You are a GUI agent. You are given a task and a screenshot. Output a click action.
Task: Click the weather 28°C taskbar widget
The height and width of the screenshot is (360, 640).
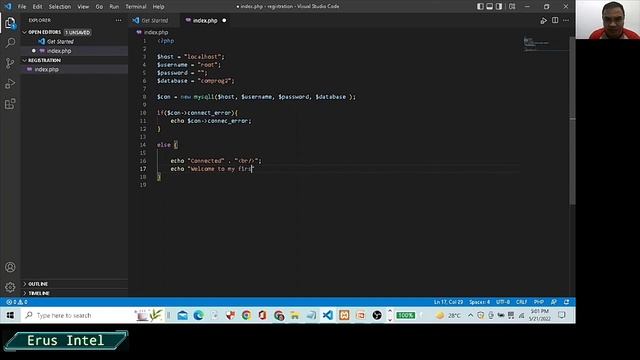(x=448, y=315)
